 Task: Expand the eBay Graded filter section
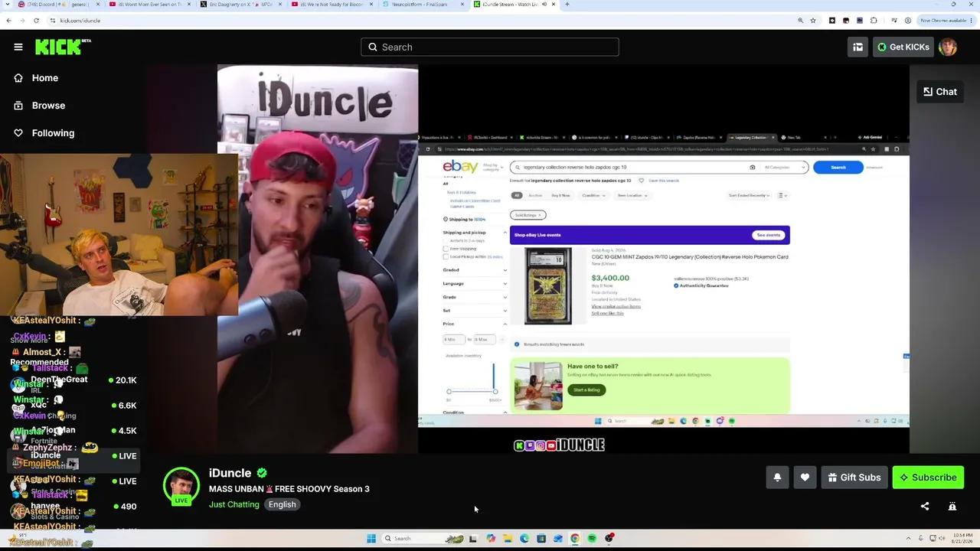click(475, 270)
